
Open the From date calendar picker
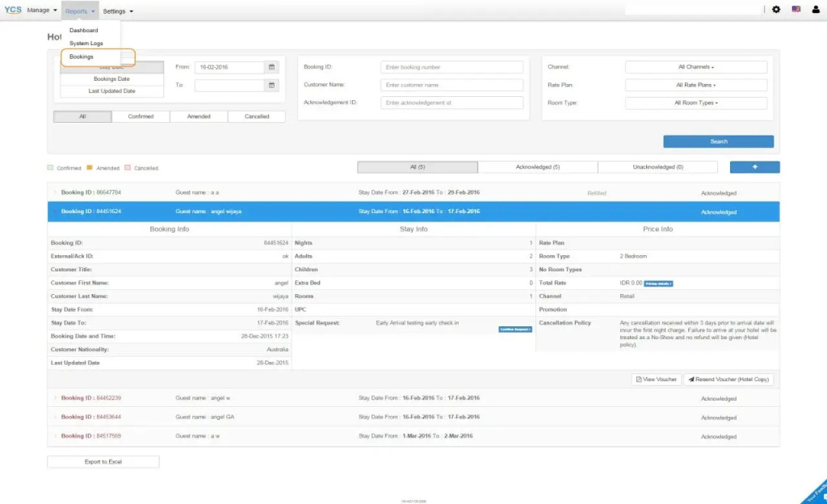272,67
